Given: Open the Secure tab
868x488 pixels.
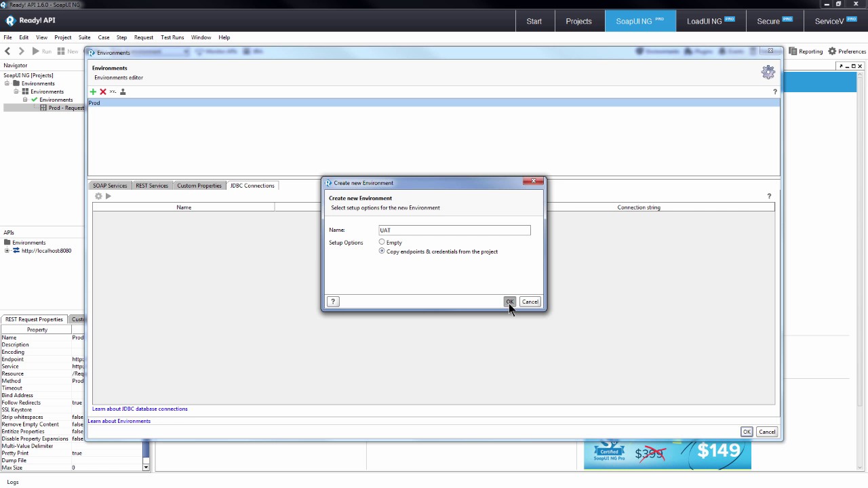Looking at the screenshot, I should 775,21.
